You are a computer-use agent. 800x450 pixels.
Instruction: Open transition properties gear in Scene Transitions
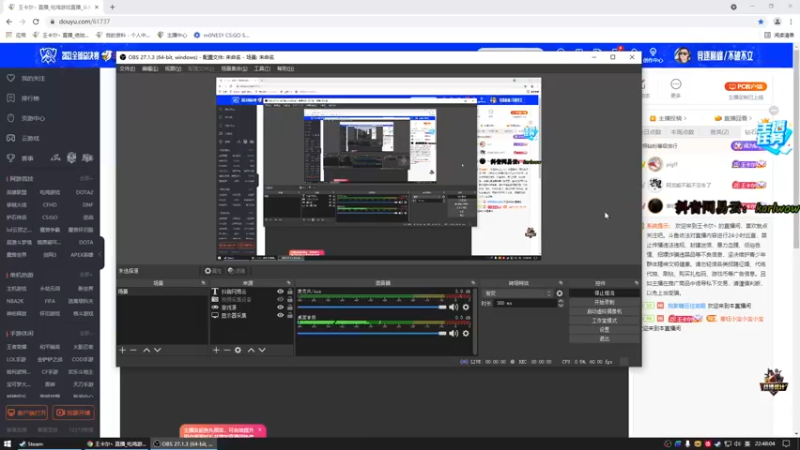[x=560, y=293]
